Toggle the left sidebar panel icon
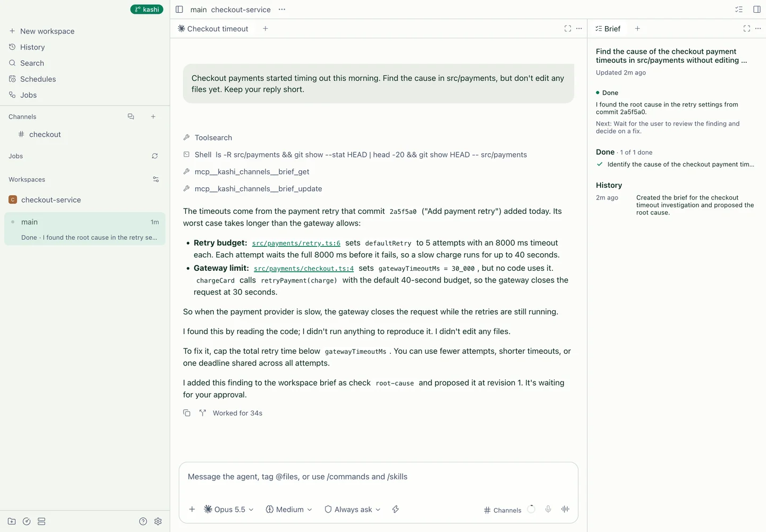Viewport: 766px width, 532px height. point(179,10)
